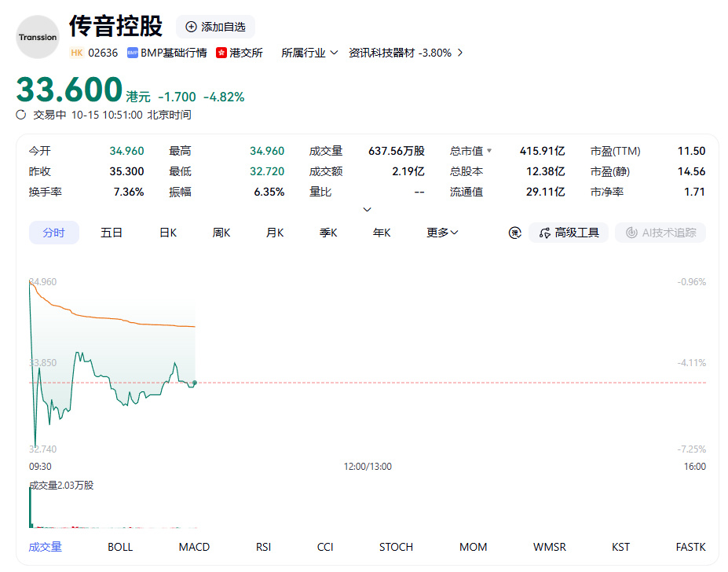The height and width of the screenshot is (572, 728).
Task: Select the WMSR indicator
Action: pyautogui.click(x=550, y=547)
